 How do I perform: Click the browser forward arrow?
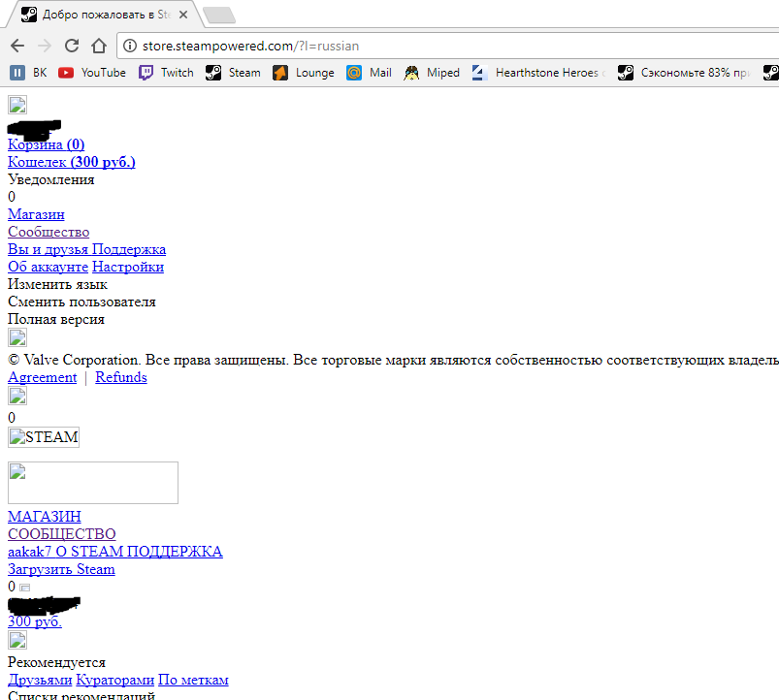45,46
